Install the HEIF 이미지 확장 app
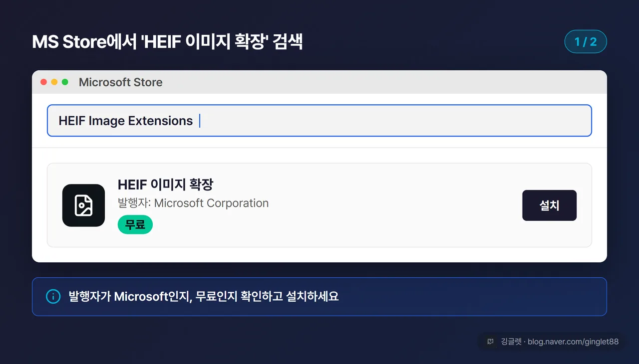Image resolution: width=639 pixels, height=364 pixels. click(549, 205)
